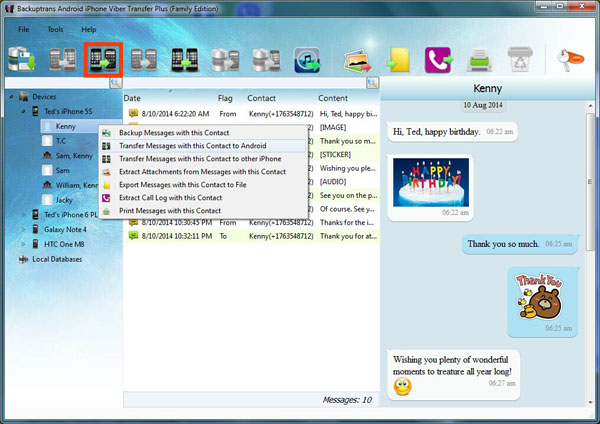The height and width of the screenshot is (424, 600).
Task: Collapse the Ted's iPhone 5S node
Action: [x=23, y=111]
